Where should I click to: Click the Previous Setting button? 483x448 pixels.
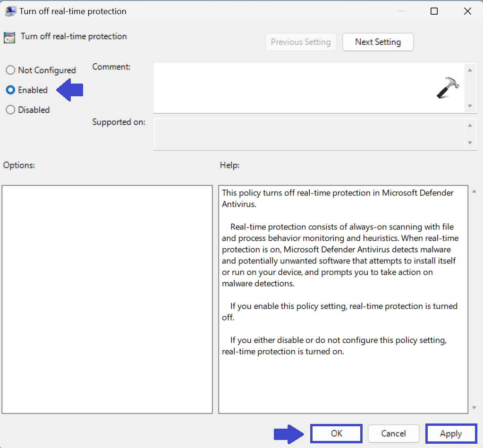pyautogui.click(x=301, y=42)
